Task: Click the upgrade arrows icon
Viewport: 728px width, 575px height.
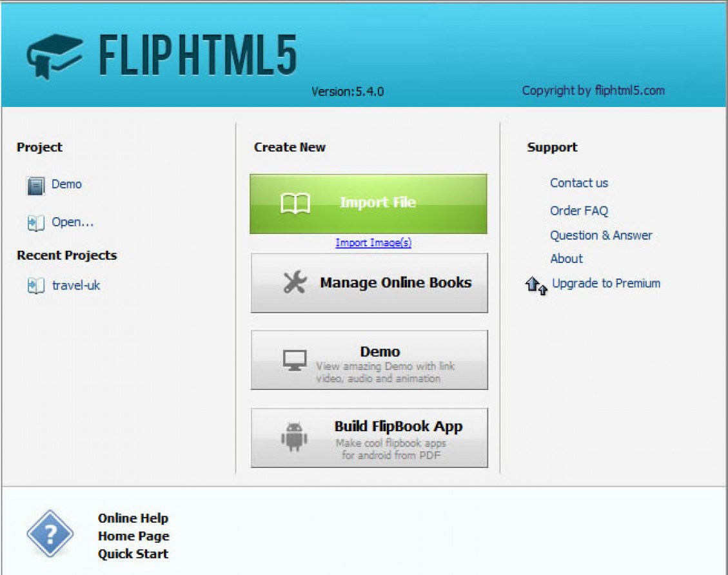Action: (536, 285)
